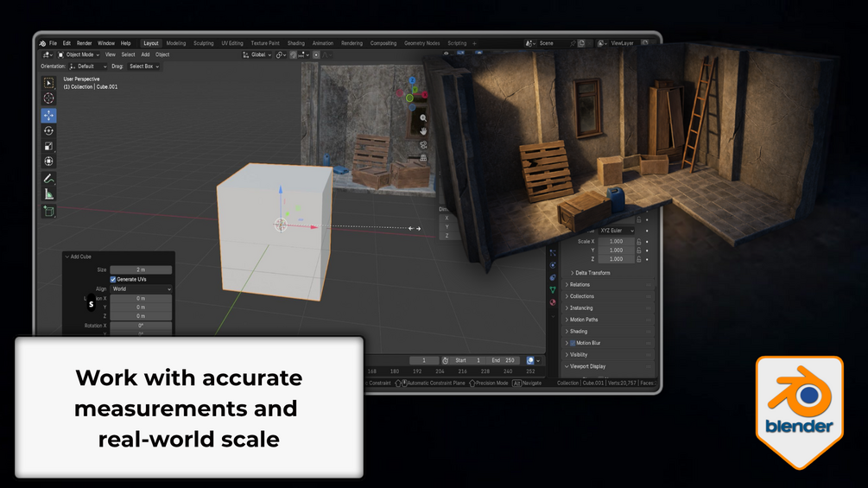
Task: Open the Blender logo menu in top bar
Action: tap(42, 43)
